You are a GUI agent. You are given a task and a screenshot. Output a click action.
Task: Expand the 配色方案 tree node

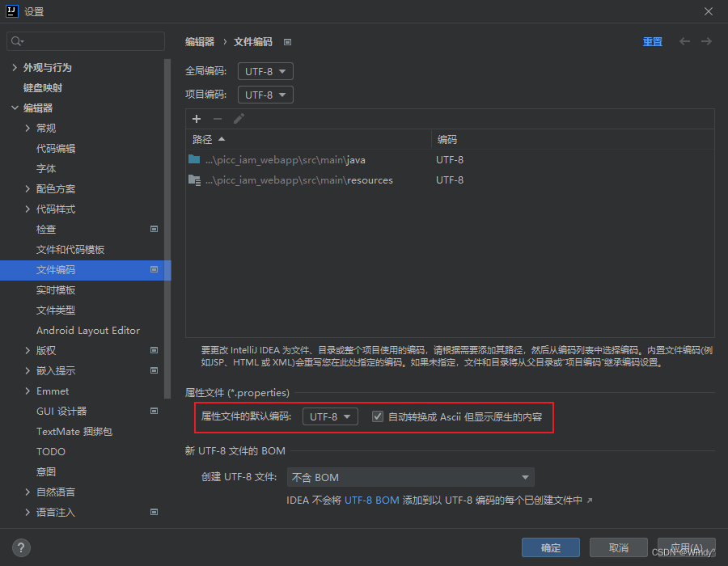(28, 189)
